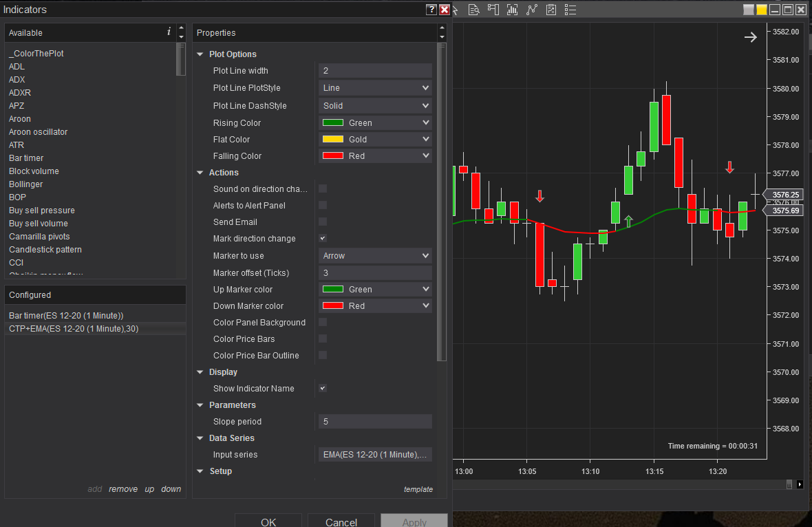Screen dimensions: 812x527
Task: Collapse the Actions section
Action: pyautogui.click(x=200, y=173)
